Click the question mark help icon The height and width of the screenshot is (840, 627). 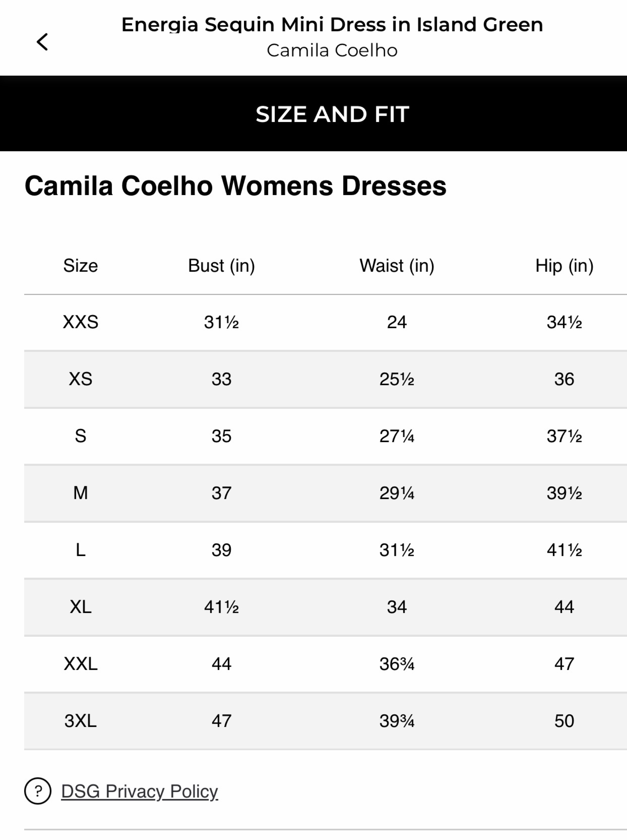[x=38, y=791]
